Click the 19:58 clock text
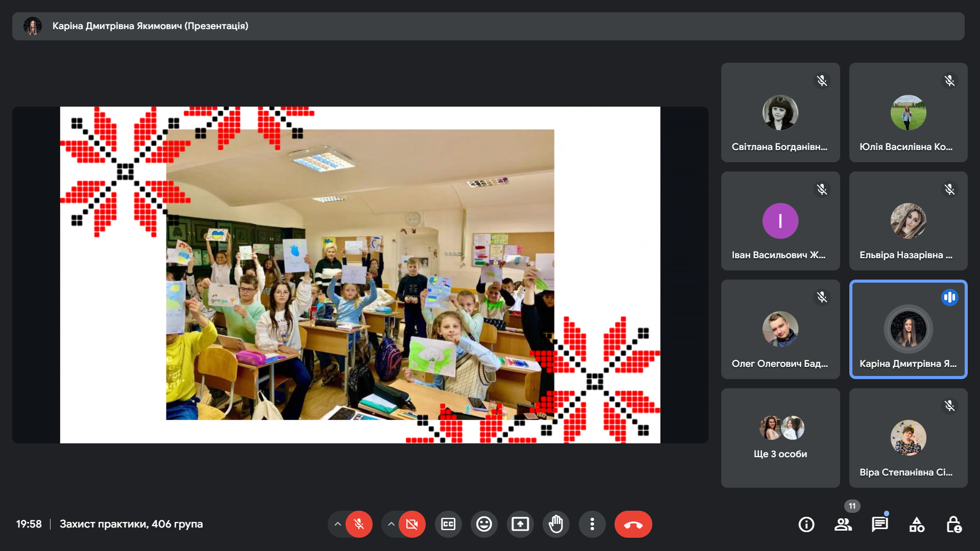This screenshot has width=980, height=551. 29,524
